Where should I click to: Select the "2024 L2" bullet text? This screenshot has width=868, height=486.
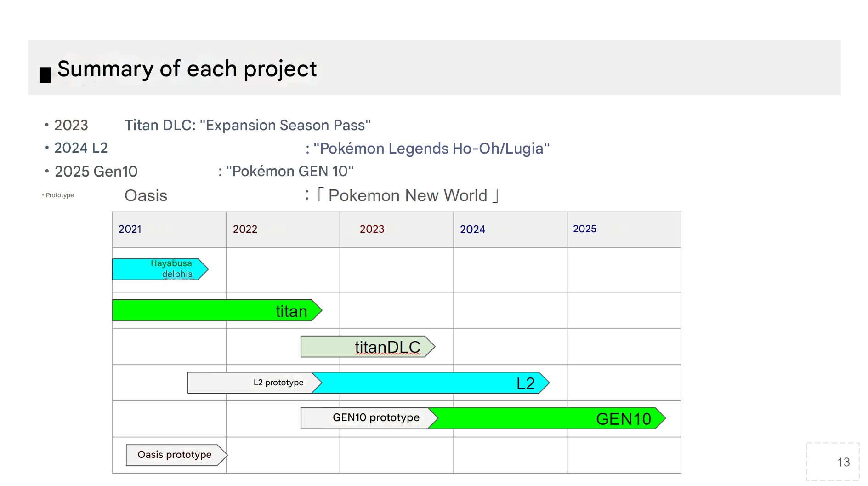[x=81, y=148]
